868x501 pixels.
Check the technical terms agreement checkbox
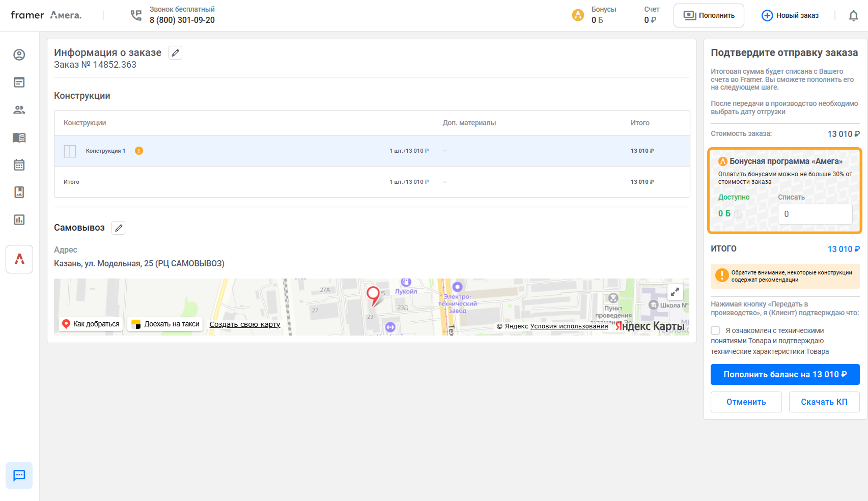[x=715, y=330]
